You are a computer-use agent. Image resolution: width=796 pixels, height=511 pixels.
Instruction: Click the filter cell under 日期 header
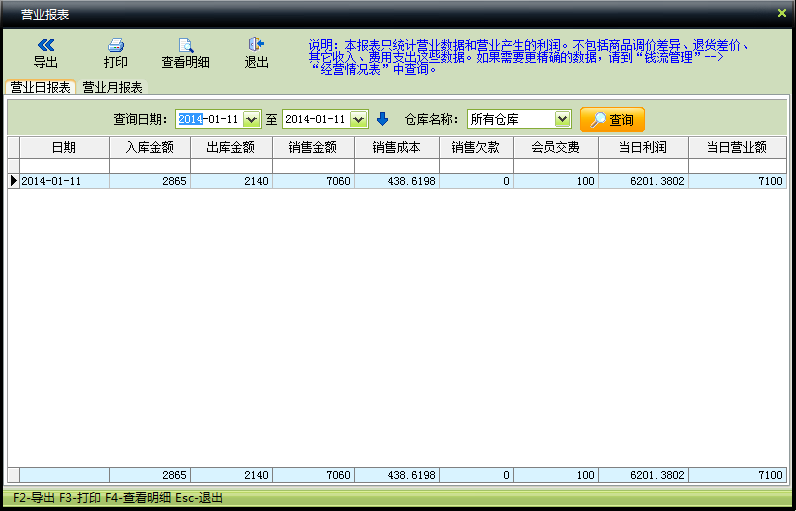64,166
